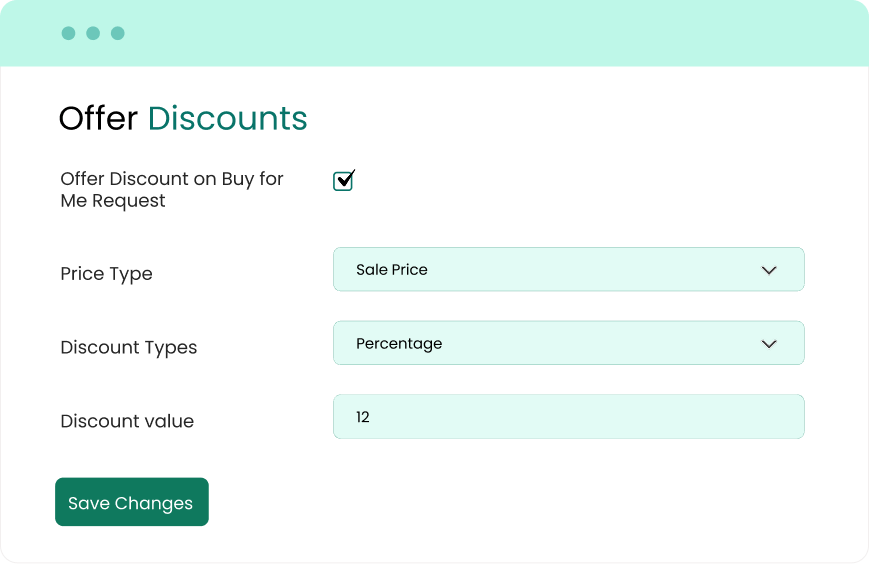Image resolution: width=869 pixels, height=564 pixels.
Task: Click the first dot in the window header
Action: (x=68, y=33)
